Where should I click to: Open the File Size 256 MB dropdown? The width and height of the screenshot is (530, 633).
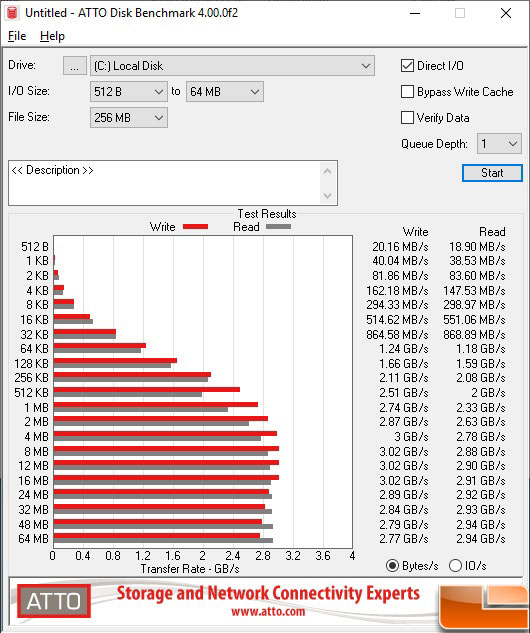pos(128,117)
